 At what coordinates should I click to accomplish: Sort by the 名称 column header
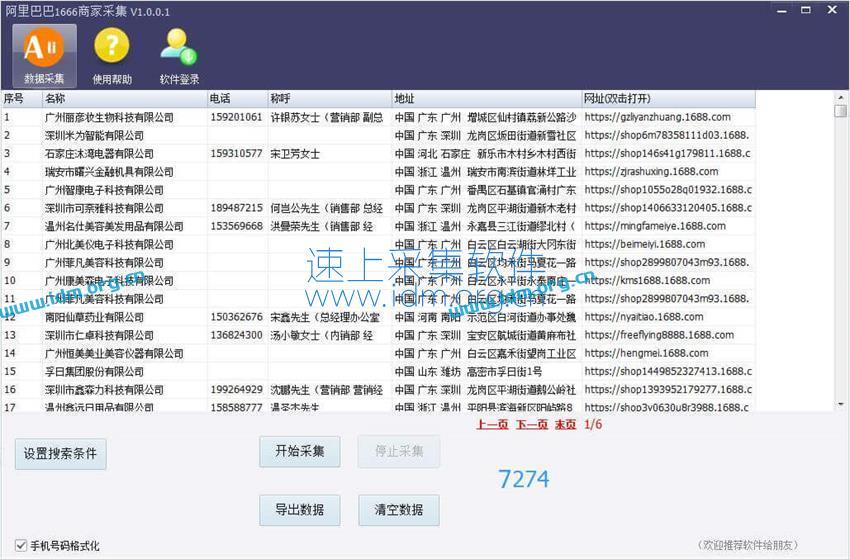click(124, 99)
